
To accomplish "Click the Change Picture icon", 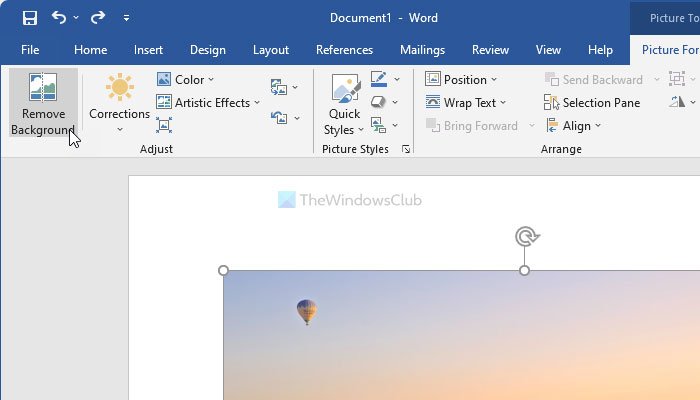I will point(279,87).
